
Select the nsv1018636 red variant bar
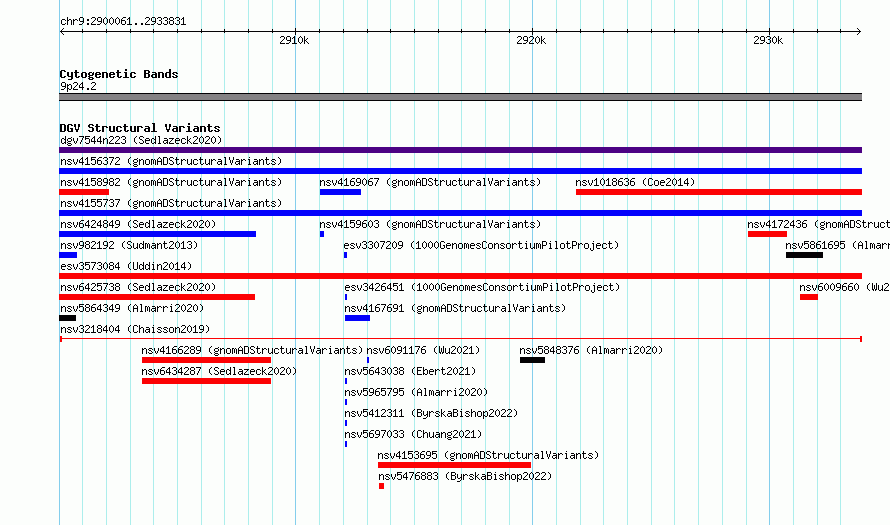tap(719, 192)
